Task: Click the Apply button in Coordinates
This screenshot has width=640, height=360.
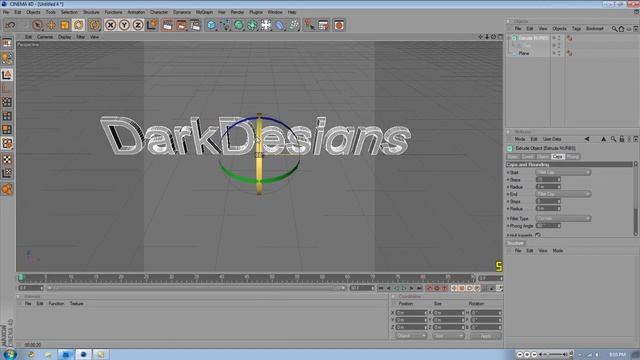Action: coord(485,336)
